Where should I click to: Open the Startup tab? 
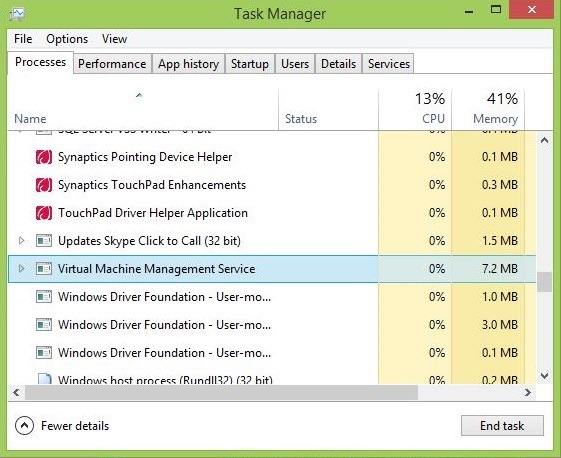click(249, 64)
